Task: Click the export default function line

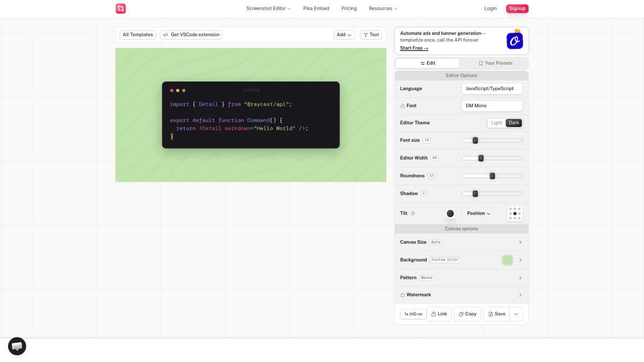Action: (x=226, y=121)
